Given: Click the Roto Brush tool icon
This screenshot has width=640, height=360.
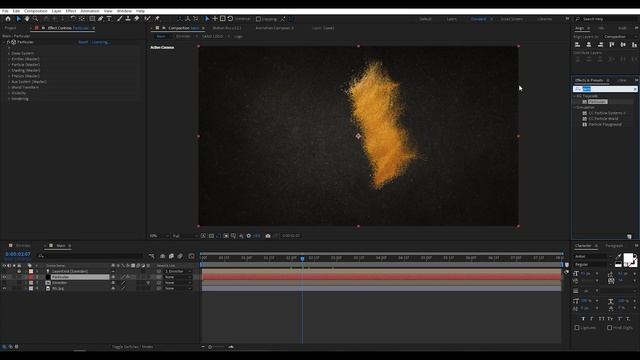Looking at the screenshot, I should [x=147, y=19].
